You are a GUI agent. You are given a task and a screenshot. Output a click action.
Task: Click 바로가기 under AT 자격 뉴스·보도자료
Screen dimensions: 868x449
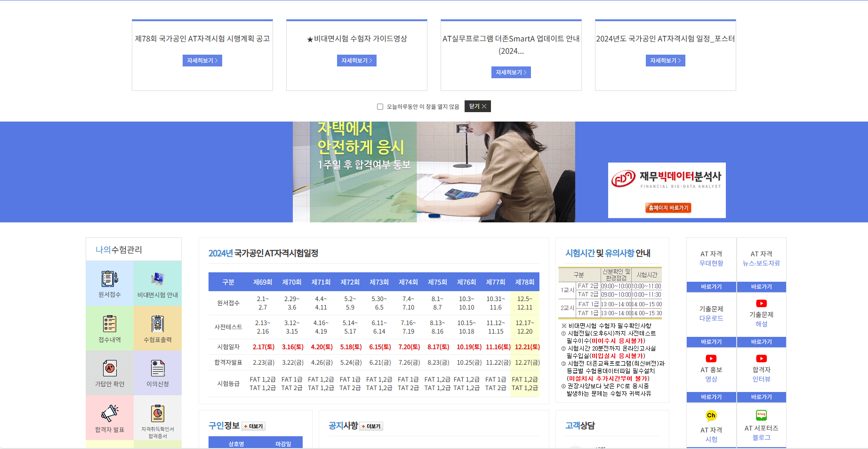tap(761, 287)
